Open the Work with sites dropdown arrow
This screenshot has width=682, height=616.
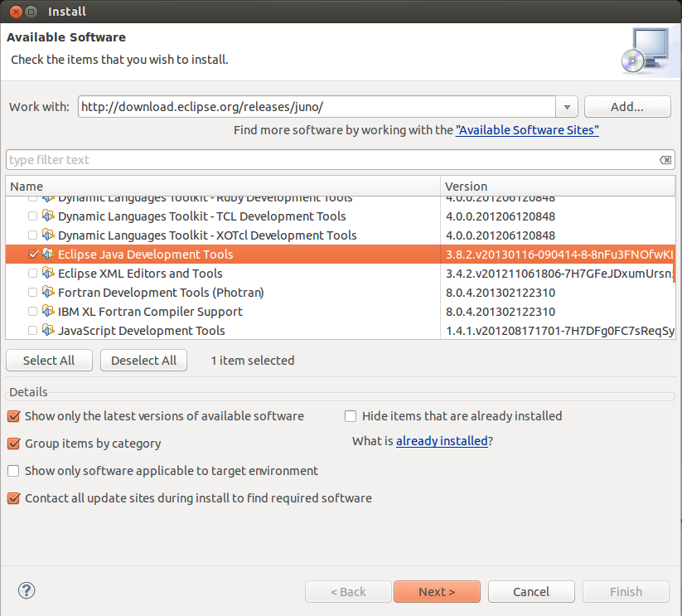tap(567, 107)
